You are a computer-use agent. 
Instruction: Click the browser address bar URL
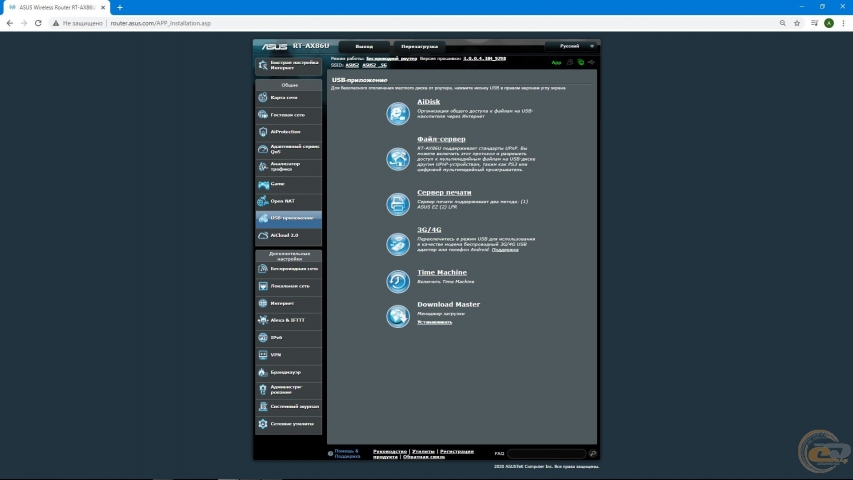160,23
